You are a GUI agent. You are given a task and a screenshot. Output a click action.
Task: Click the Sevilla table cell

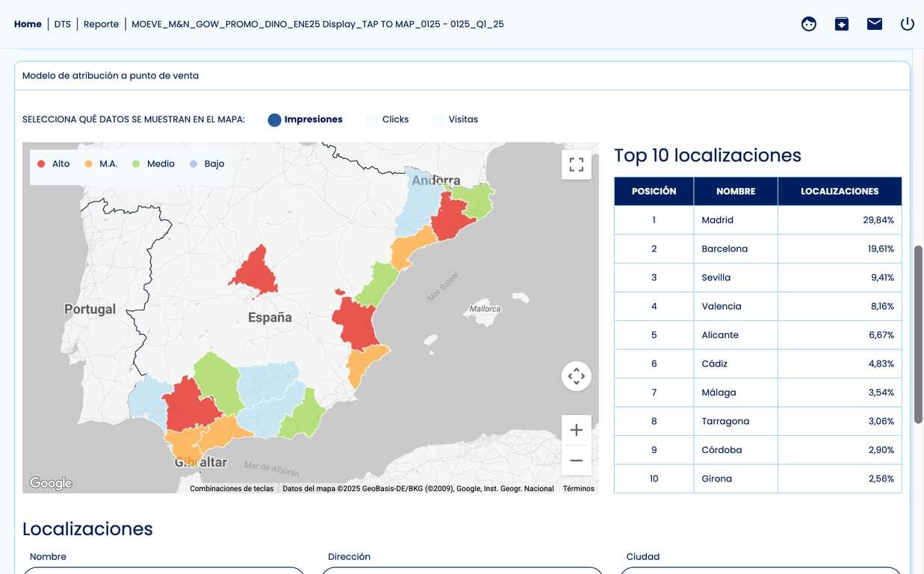[736, 278]
